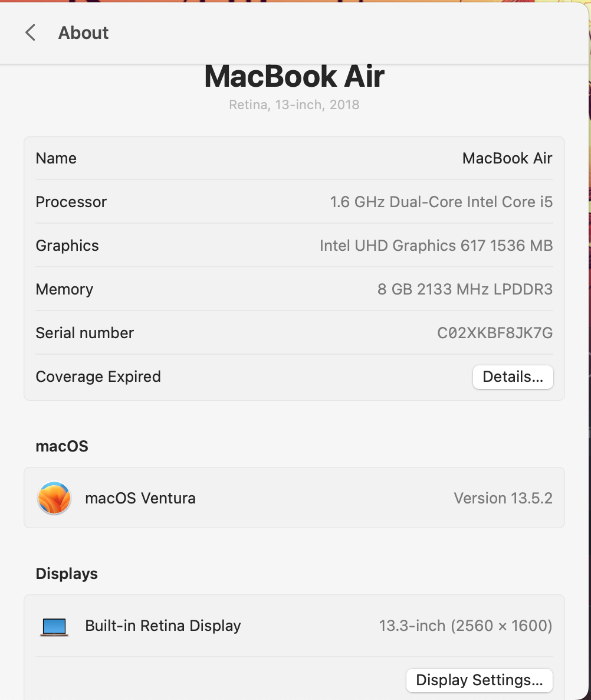Click the Built-in Retina Display label

163,626
